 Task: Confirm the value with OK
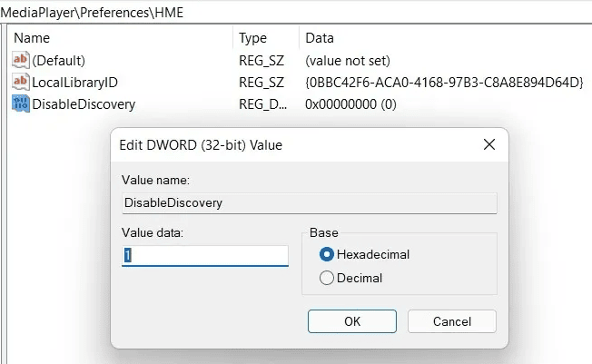pos(352,321)
